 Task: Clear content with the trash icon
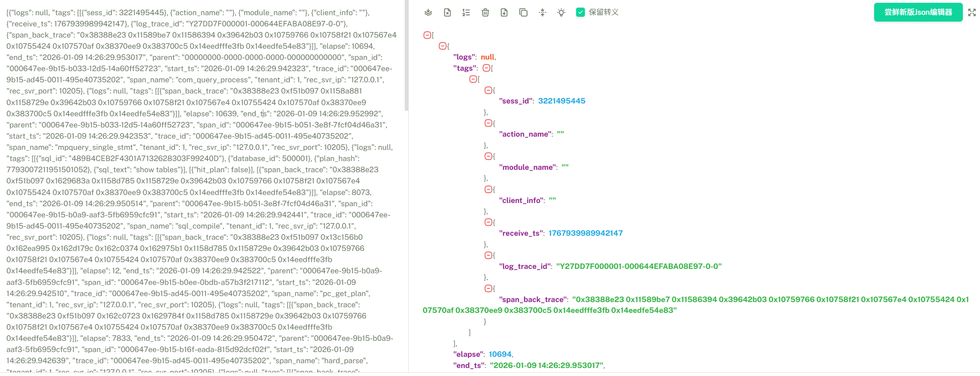point(485,12)
